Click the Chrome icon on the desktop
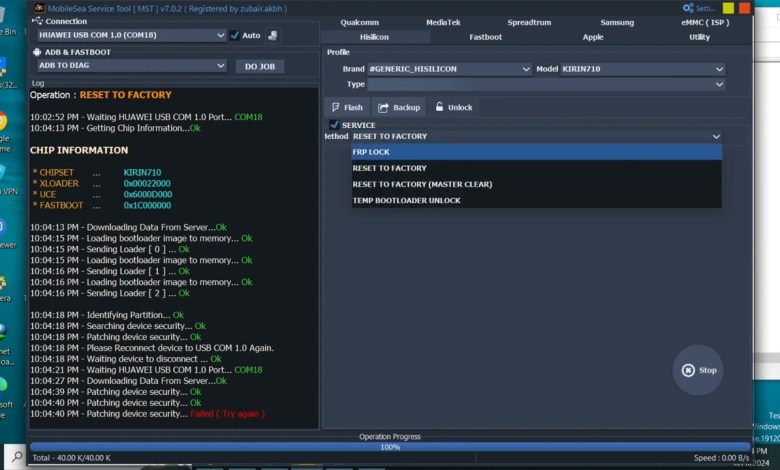 3,121
